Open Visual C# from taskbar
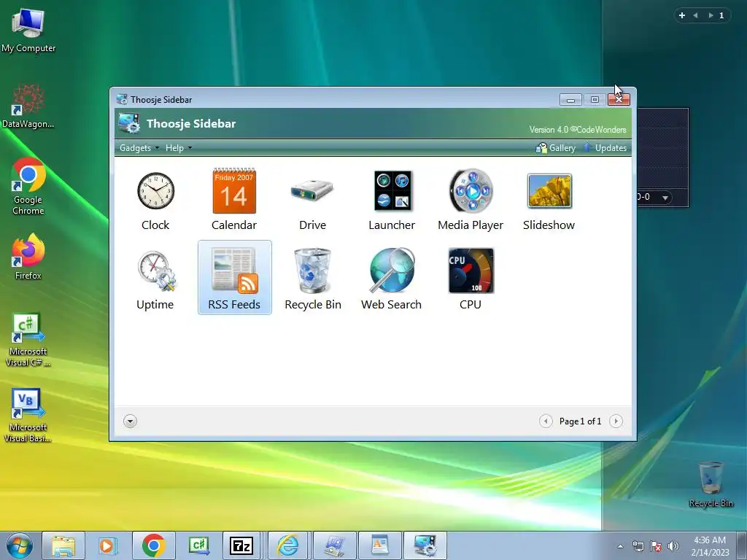The height and width of the screenshot is (560, 747). click(198, 545)
